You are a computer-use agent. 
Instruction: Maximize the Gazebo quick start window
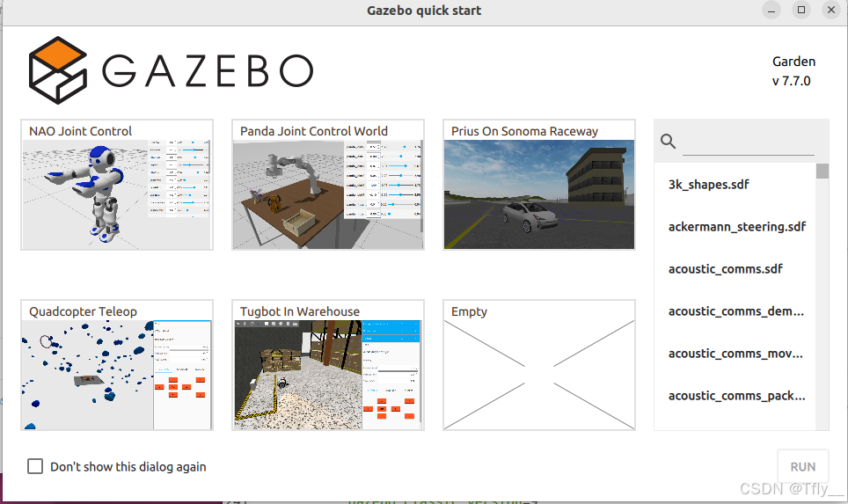click(x=800, y=11)
